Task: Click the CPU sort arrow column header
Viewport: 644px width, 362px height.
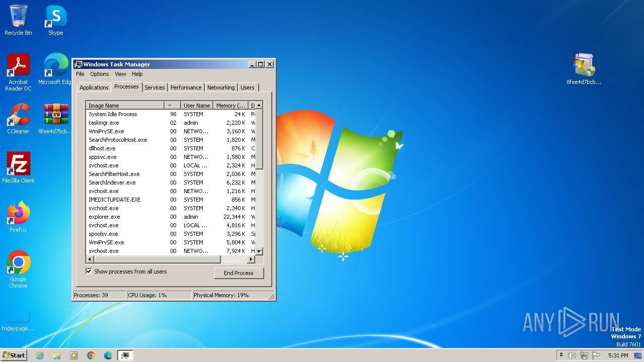Action: (x=173, y=106)
